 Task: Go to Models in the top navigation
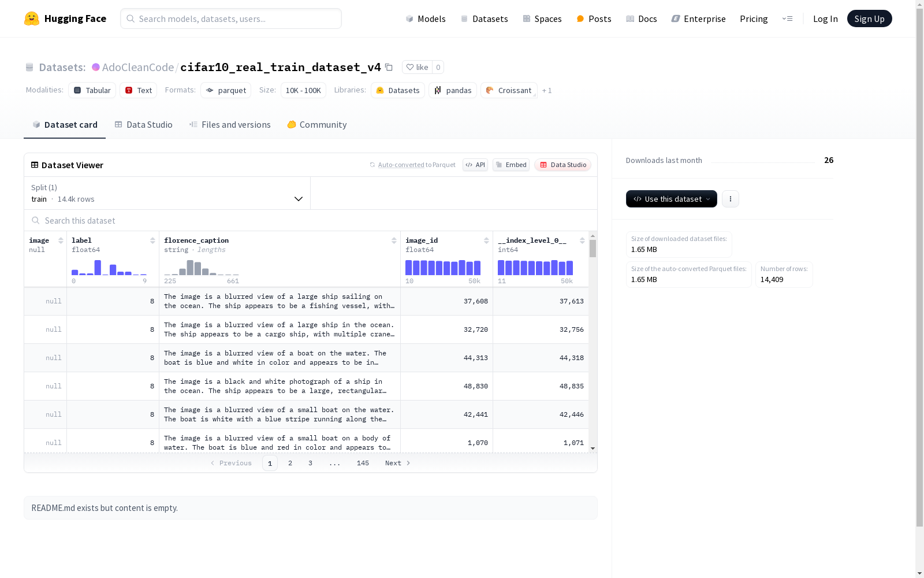pyautogui.click(x=426, y=18)
